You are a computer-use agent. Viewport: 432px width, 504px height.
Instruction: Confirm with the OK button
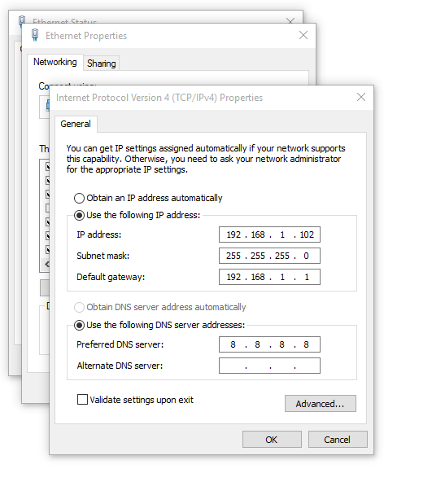pyautogui.click(x=272, y=440)
